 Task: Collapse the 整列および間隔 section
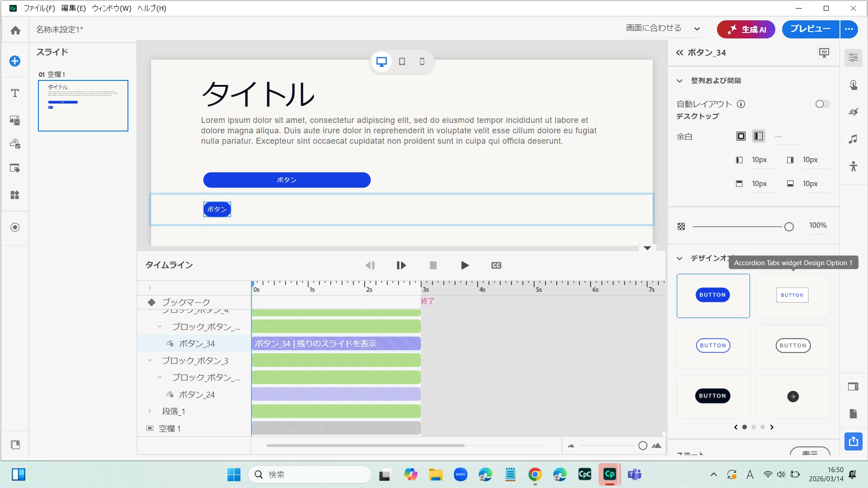click(x=679, y=81)
